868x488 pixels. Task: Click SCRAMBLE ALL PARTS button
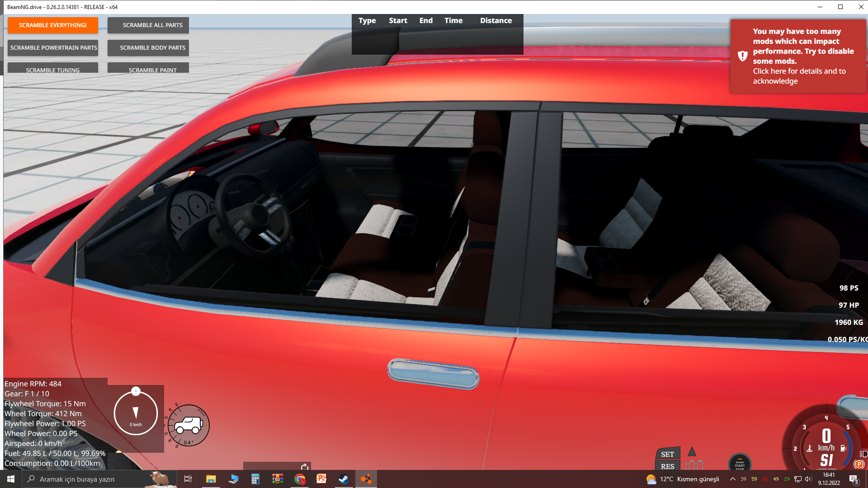[x=148, y=25]
